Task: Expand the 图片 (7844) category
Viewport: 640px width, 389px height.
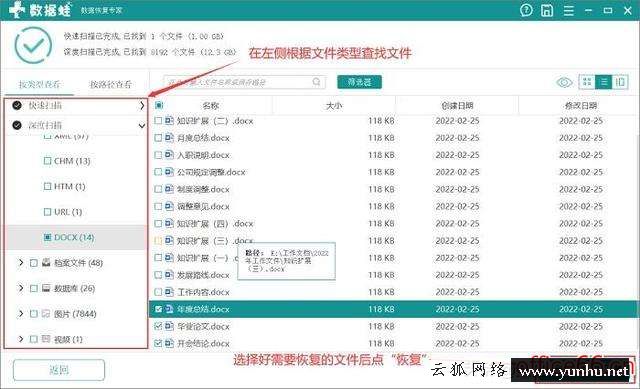Action: [x=20, y=313]
